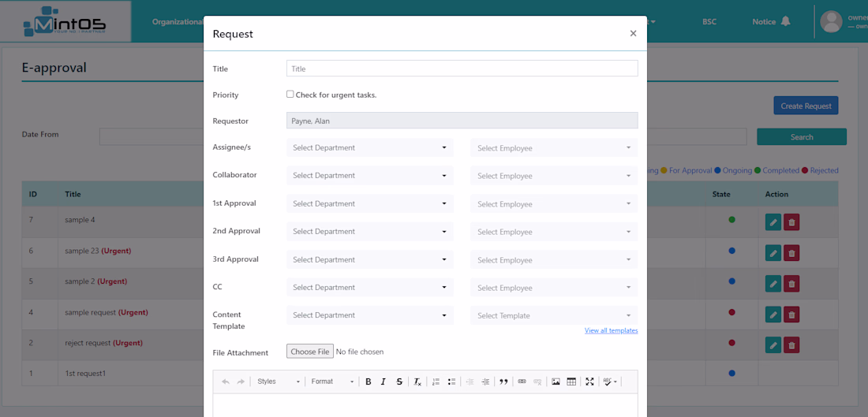868x417 pixels.
Task: Edit the sample 4 request row
Action: (773, 222)
